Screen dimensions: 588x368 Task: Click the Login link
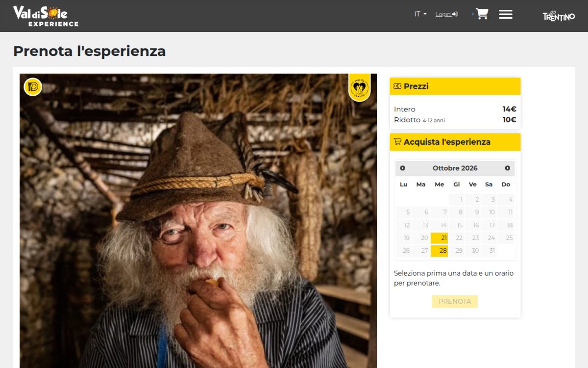[446, 14]
